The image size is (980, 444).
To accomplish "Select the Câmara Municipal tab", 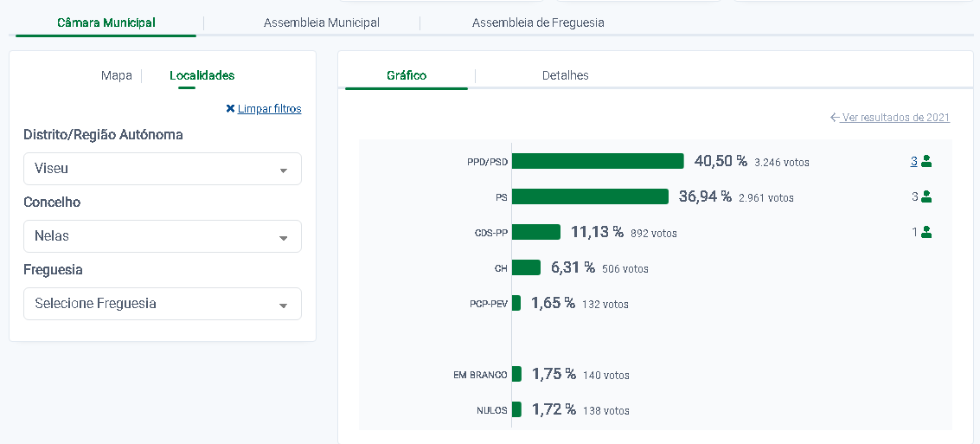I will 106,23.
